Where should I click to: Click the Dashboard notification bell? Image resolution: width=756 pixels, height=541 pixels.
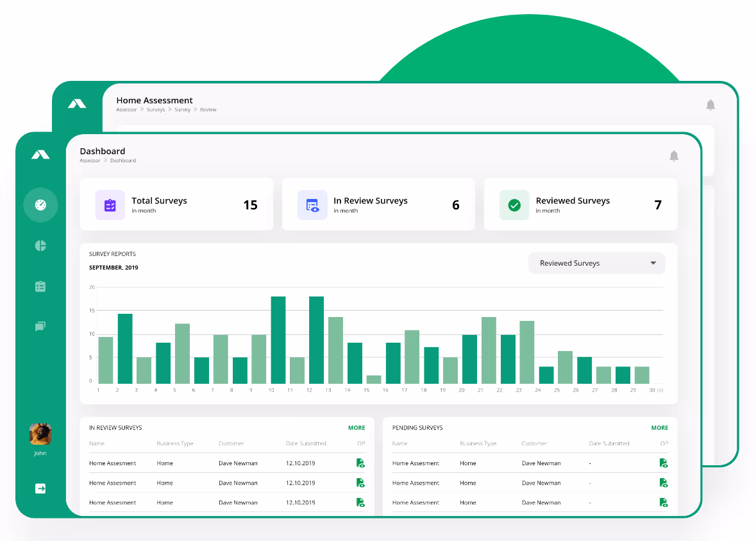coord(673,156)
